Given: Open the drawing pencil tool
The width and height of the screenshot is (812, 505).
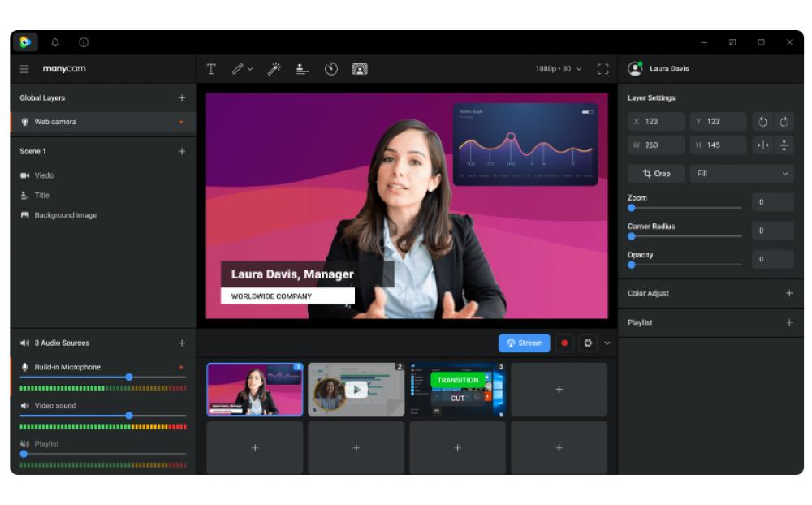Looking at the screenshot, I should point(238,69).
